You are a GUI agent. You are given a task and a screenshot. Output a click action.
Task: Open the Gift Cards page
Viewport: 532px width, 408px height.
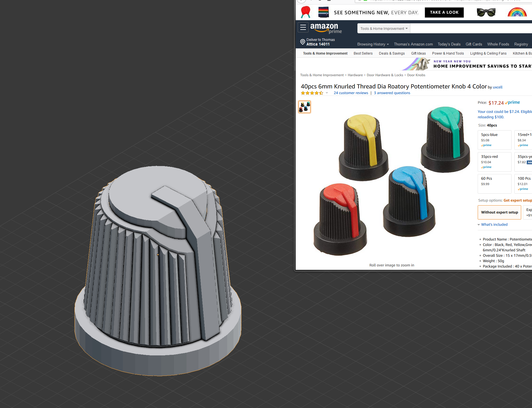click(x=474, y=44)
